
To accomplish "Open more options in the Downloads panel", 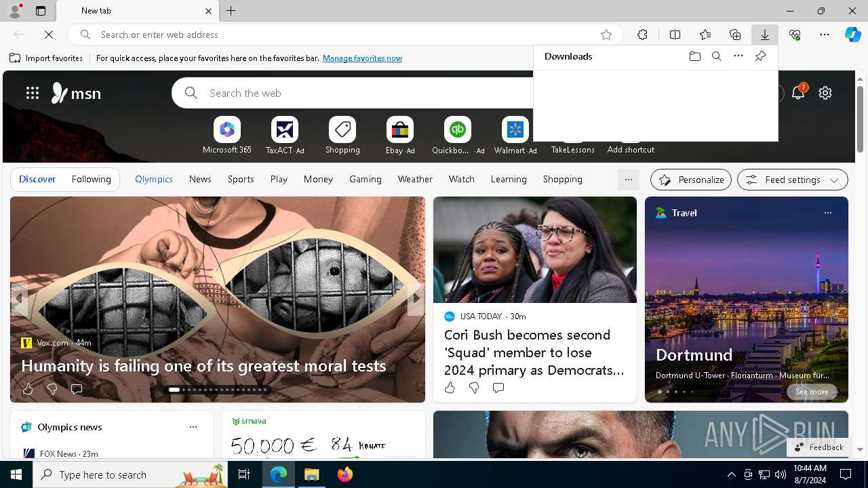I will 738,56.
